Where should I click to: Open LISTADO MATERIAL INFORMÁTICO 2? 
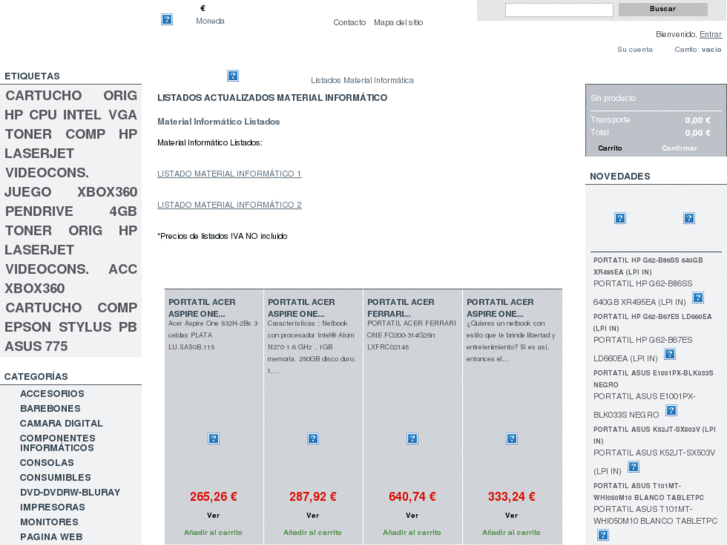pyautogui.click(x=229, y=205)
